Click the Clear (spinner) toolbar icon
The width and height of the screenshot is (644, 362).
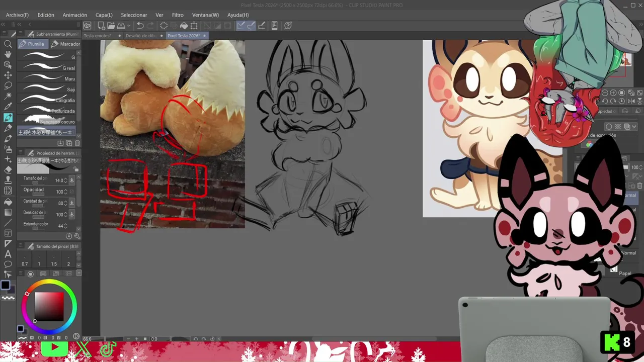click(x=164, y=25)
